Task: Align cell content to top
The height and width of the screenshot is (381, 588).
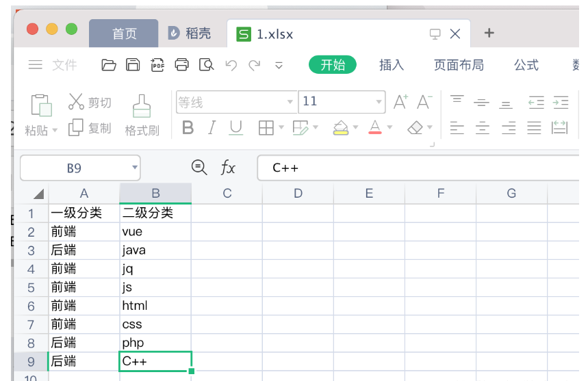Action: (457, 101)
